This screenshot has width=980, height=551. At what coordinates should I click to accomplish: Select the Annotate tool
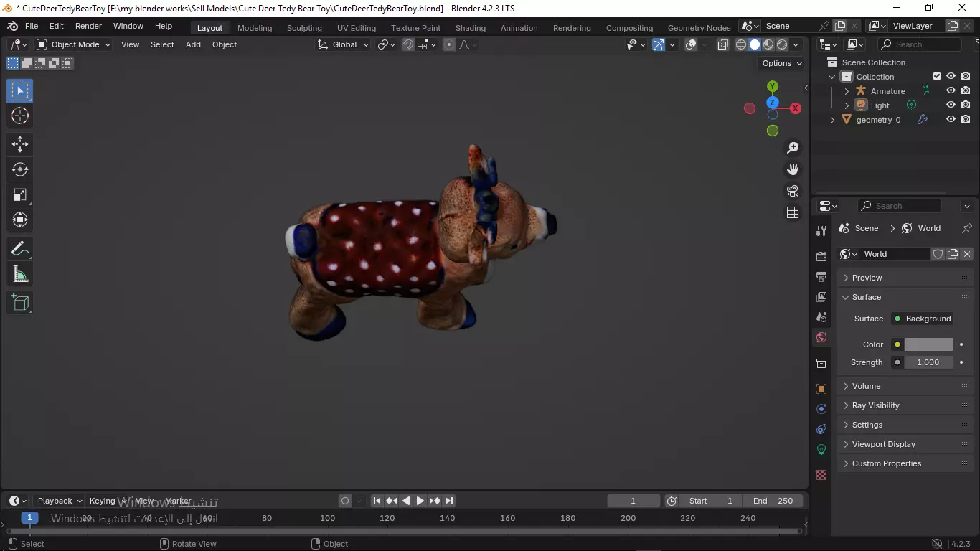tap(20, 249)
